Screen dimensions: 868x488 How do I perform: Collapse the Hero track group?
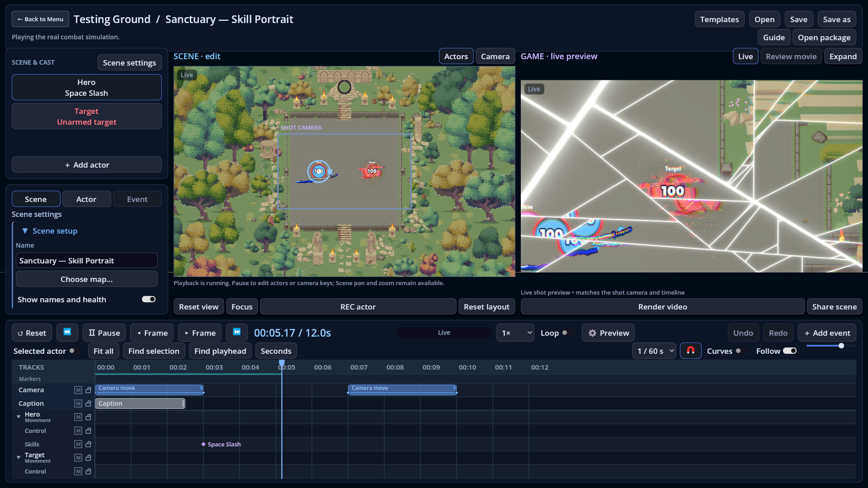[x=19, y=417]
